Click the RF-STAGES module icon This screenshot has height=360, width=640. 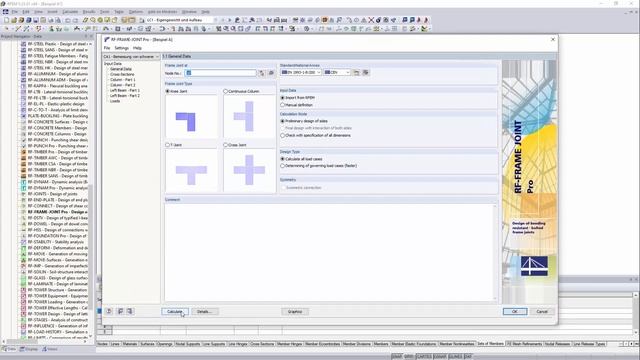24,320
